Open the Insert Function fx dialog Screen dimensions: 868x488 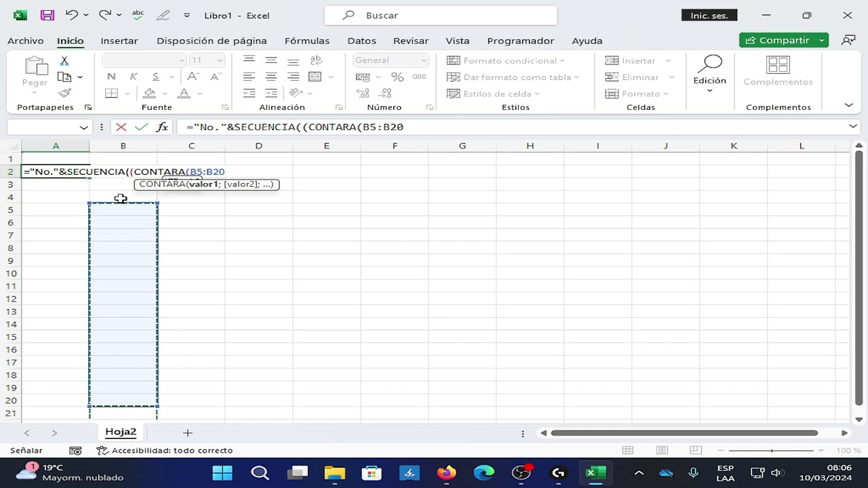162,127
